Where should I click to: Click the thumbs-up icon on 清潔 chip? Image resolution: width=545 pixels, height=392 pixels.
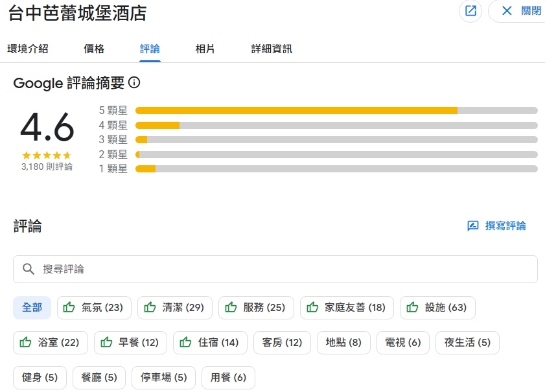(x=150, y=308)
